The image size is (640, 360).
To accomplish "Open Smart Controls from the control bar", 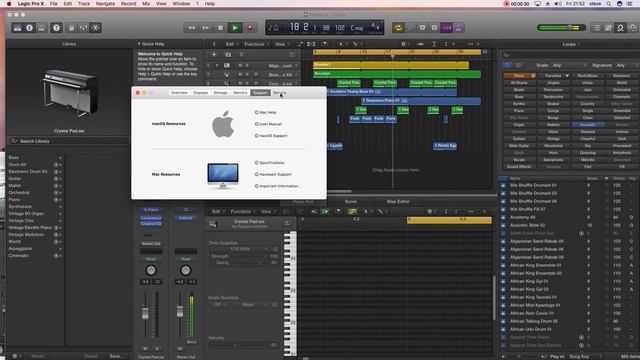I will pos(71,28).
